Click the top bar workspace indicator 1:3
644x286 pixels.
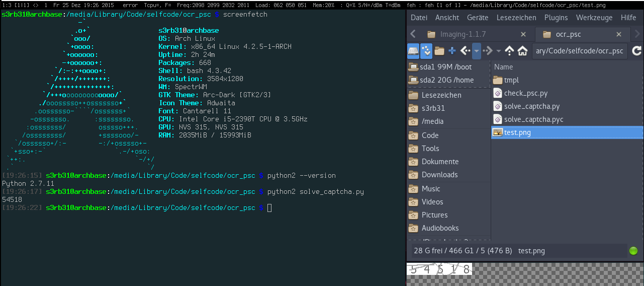point(7,5)
